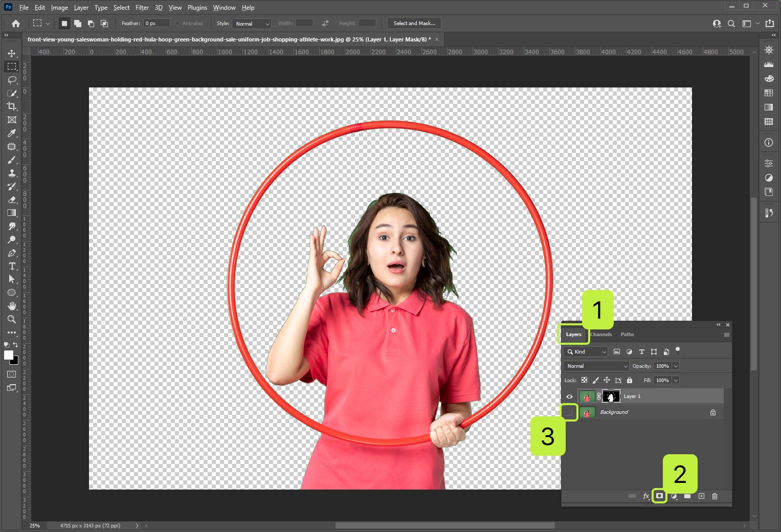Switch to the Paths tab
This screenshot has height=532, width=781.
[627, 335]
